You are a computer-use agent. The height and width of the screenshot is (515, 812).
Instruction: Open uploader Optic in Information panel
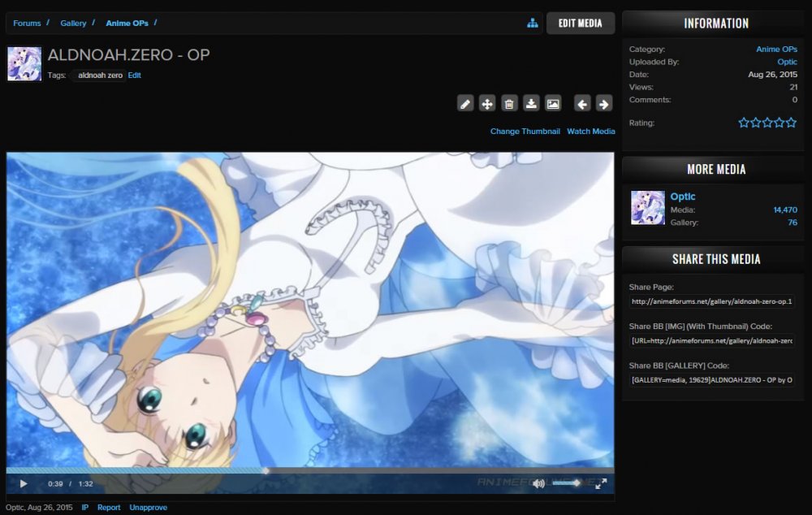tap(787, 62)
